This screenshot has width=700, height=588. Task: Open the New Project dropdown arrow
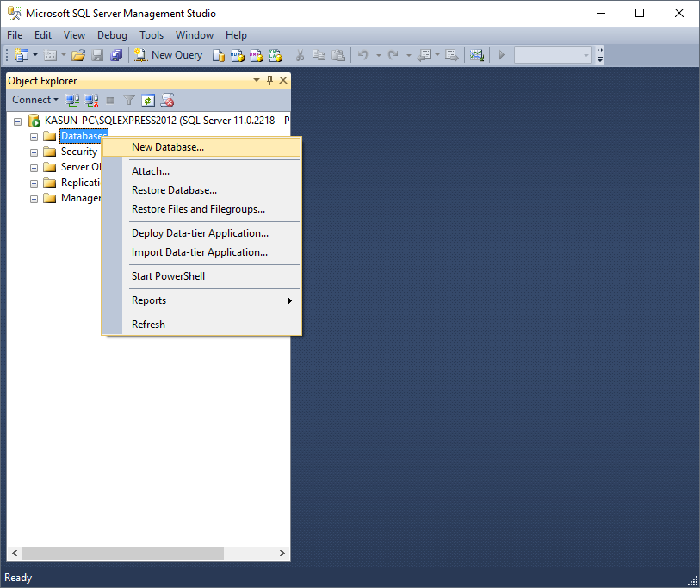tap(34, 55)
